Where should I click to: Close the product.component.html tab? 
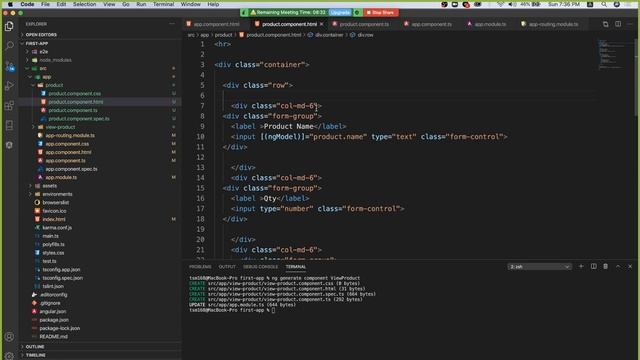[x=322, y=24]
